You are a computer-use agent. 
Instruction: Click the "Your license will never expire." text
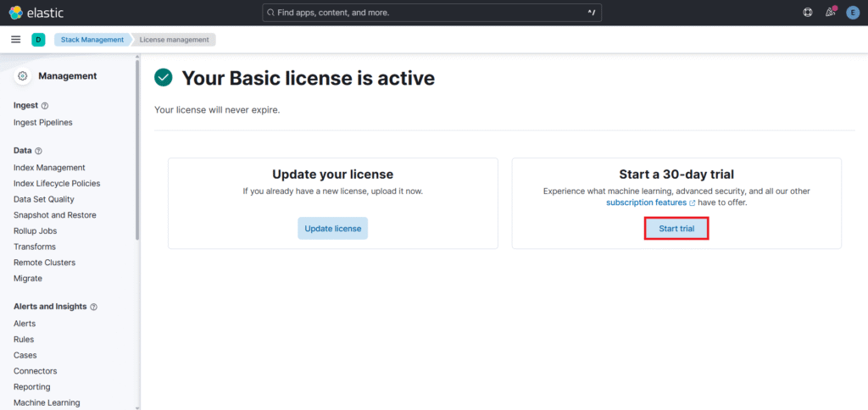coord(217,110)
